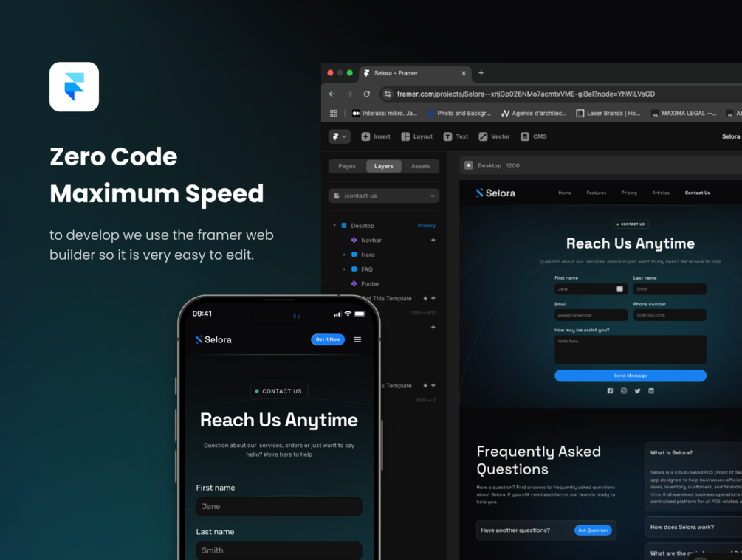The height and width of the screenshot is (560, 742).
Task: Switch to the Pages tab
Action: pos(347,166)
